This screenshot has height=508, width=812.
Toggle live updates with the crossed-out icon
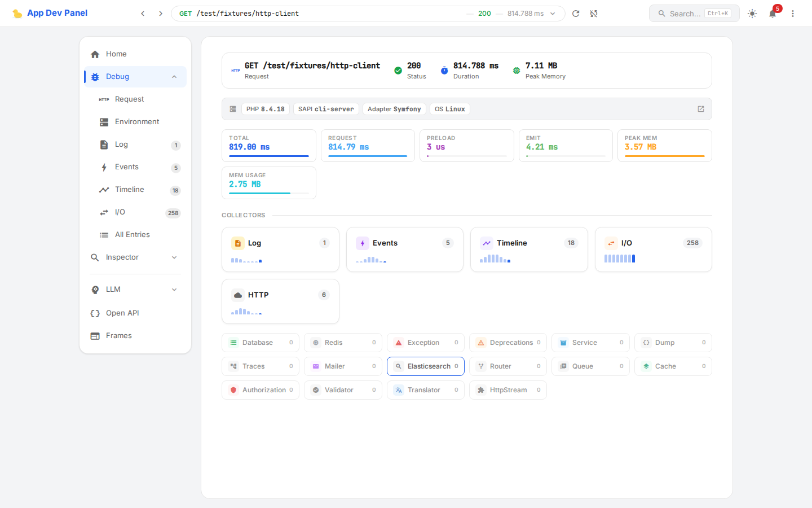(x=594, y=13)
